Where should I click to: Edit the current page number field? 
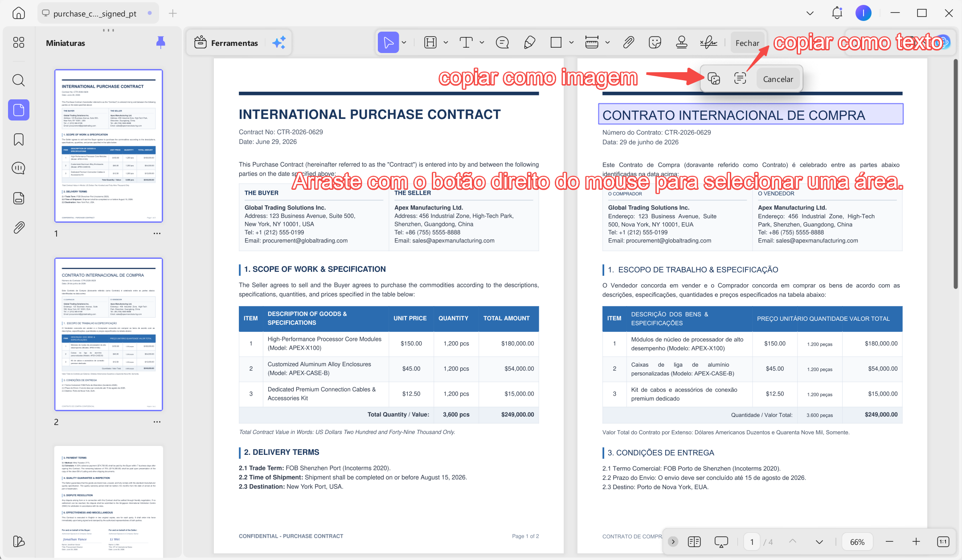(752, 542)
